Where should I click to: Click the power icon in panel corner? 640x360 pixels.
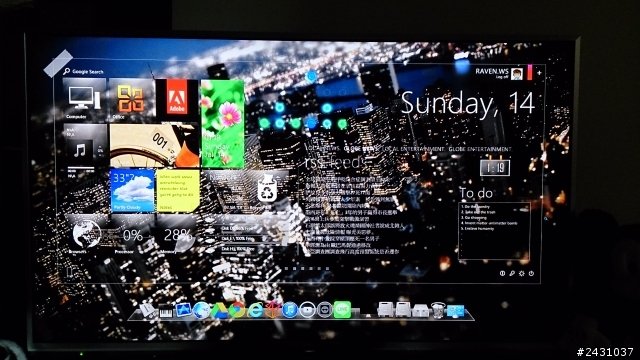pos(531,273)
